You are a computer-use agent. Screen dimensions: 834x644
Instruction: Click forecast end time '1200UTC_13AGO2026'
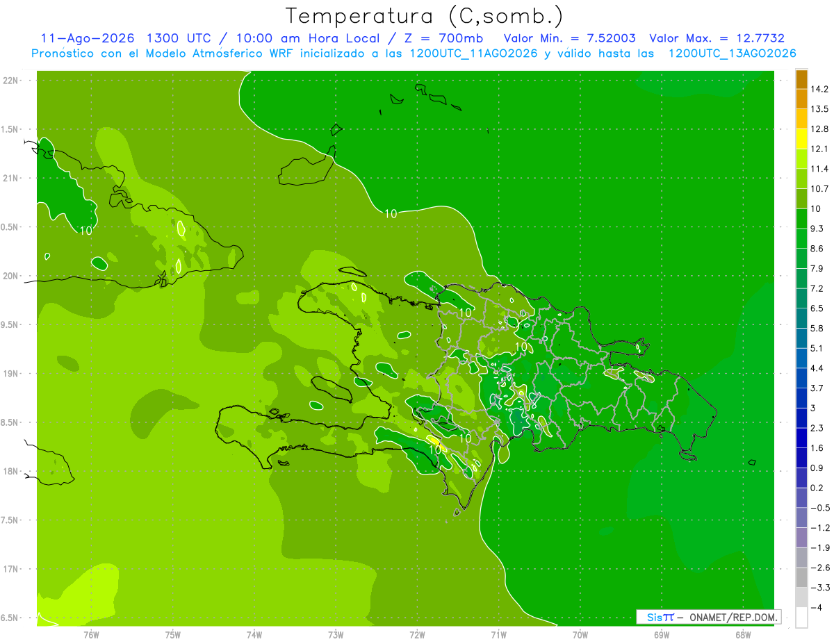[x=732, y=53]
